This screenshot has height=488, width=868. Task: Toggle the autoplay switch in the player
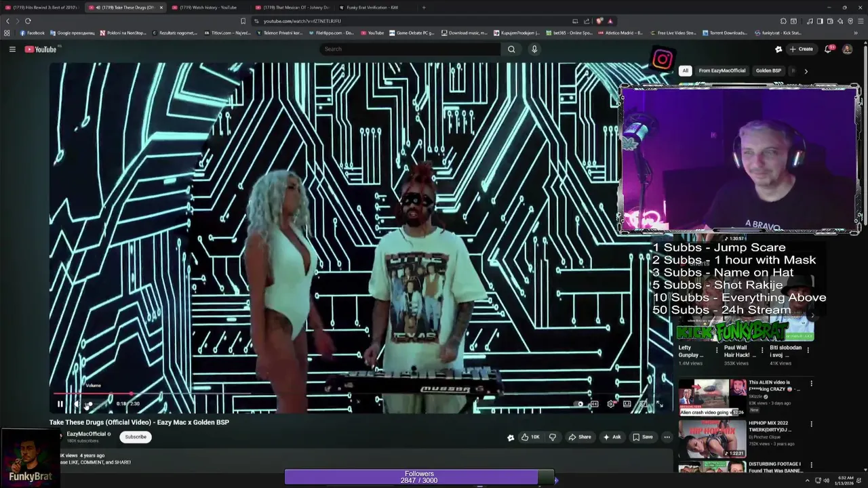coord(578,404)
